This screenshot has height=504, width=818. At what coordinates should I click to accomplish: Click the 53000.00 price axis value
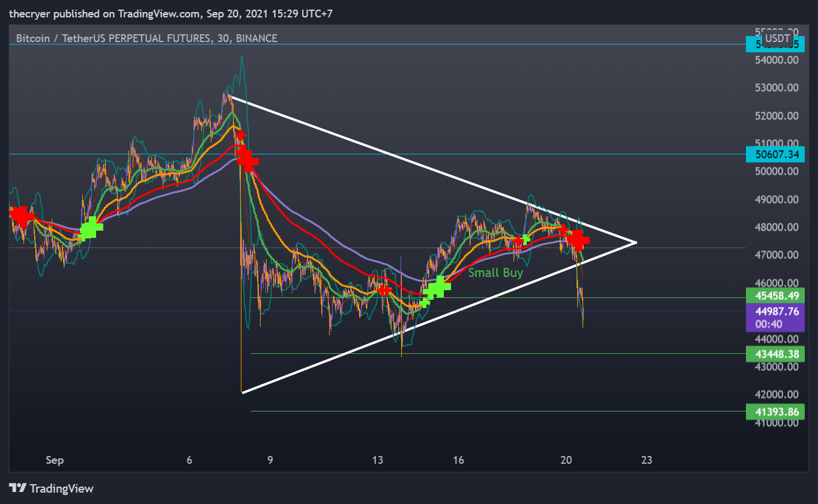pos(775,88)
